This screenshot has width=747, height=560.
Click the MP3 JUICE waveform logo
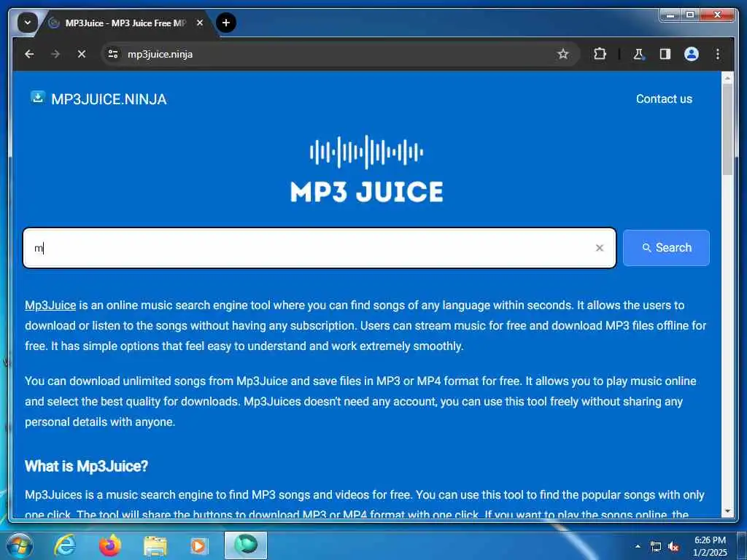[x=366, y=169]
